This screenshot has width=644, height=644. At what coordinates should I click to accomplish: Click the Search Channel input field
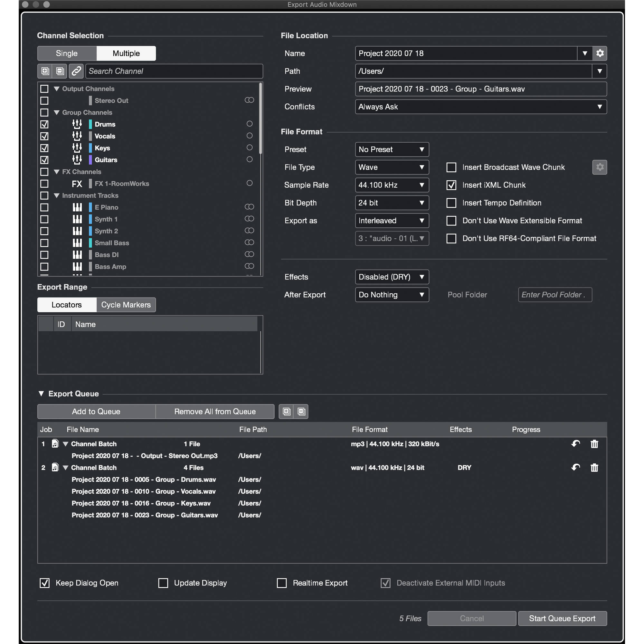click(x=174, y=71)
